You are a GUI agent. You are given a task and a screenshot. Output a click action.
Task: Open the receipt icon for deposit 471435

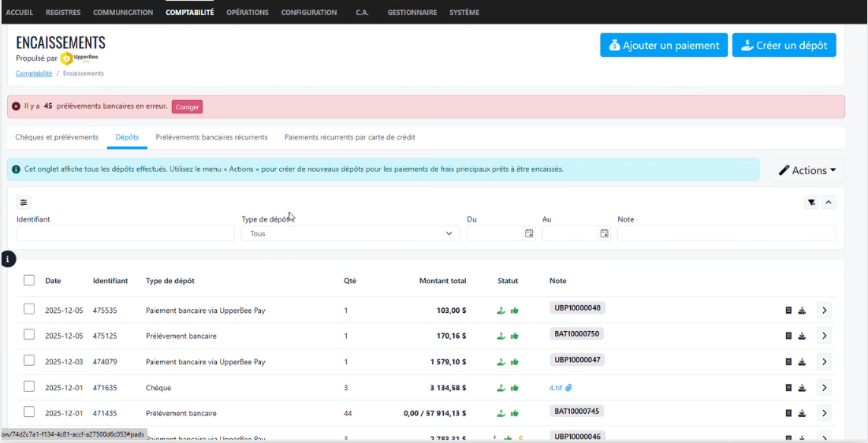coord(789,414)
